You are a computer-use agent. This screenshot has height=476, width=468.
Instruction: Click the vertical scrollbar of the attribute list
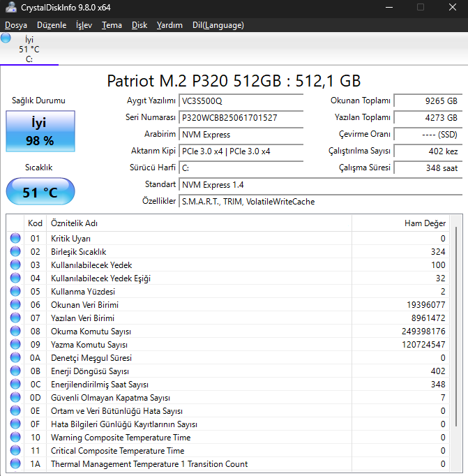pos(456,327)
